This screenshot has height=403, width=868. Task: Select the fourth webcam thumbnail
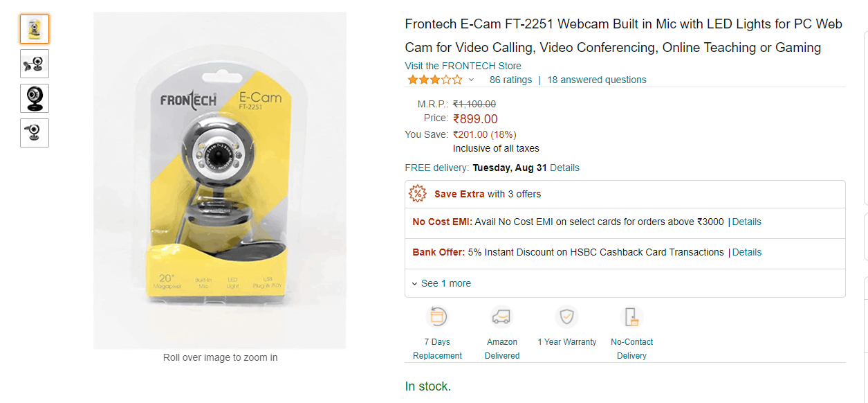click(x=35, y=133)
